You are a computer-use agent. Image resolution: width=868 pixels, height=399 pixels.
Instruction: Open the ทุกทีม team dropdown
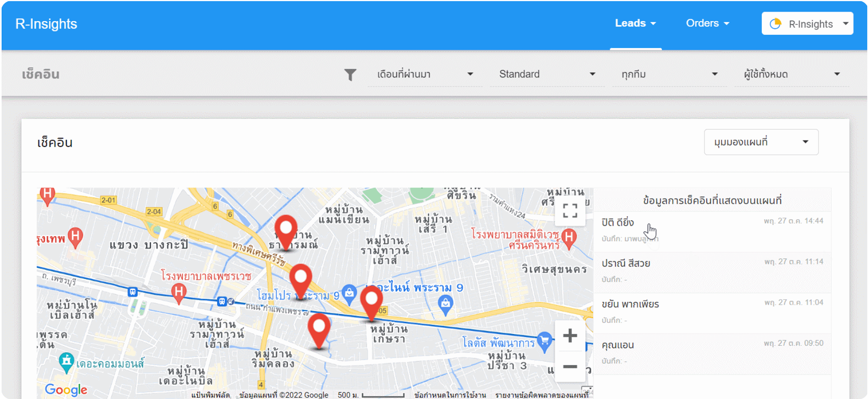669,74
